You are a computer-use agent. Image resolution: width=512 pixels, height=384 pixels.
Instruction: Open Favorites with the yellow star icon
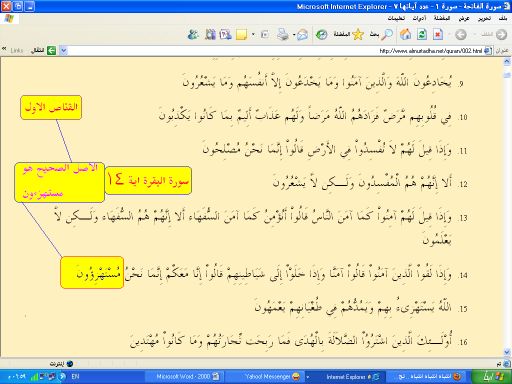358,34
